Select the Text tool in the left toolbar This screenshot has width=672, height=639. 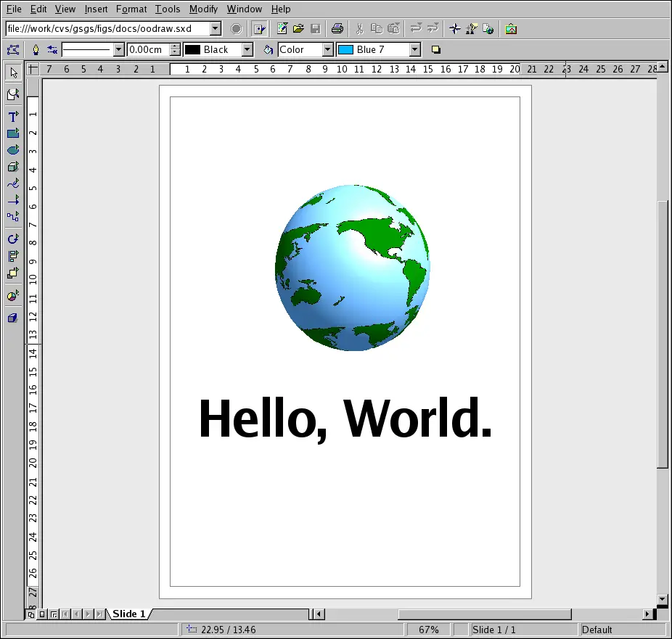coord(12,117)
